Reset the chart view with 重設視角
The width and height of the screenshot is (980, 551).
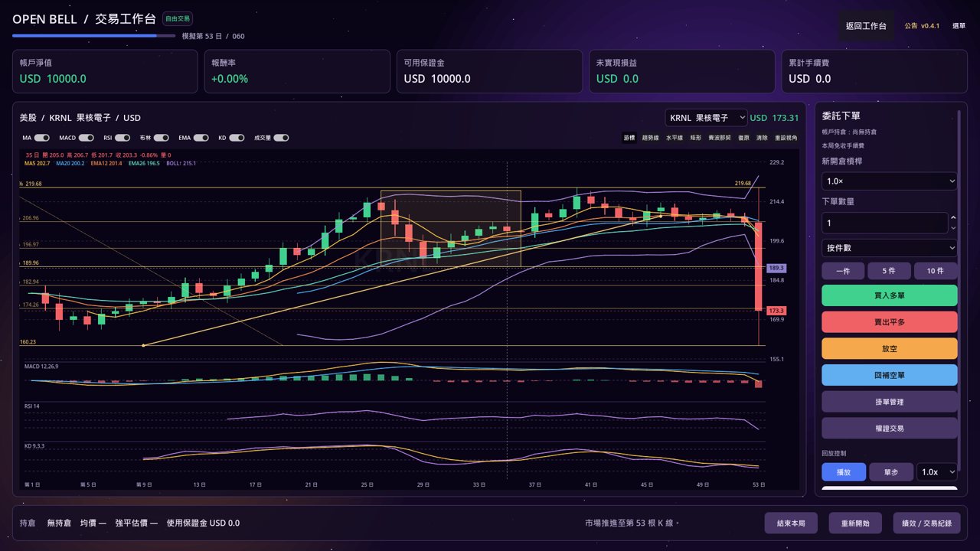coord(786,138)
